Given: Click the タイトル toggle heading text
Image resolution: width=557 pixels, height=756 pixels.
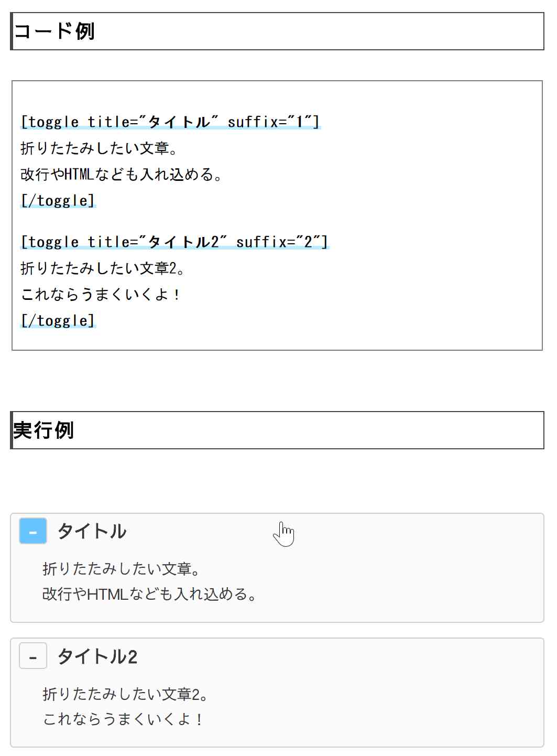Looking at the screenshot, I should pyautogui.click(x=92, y=531).
